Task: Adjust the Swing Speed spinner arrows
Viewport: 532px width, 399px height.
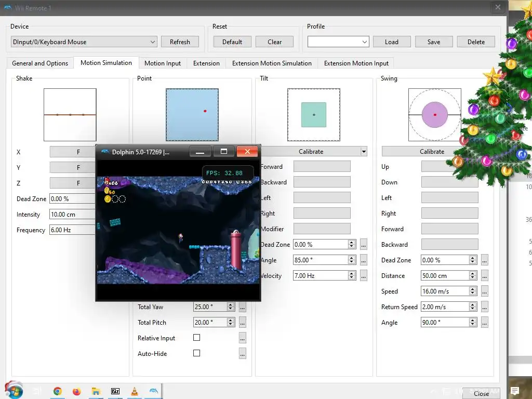Action: (x=473, y=291)
